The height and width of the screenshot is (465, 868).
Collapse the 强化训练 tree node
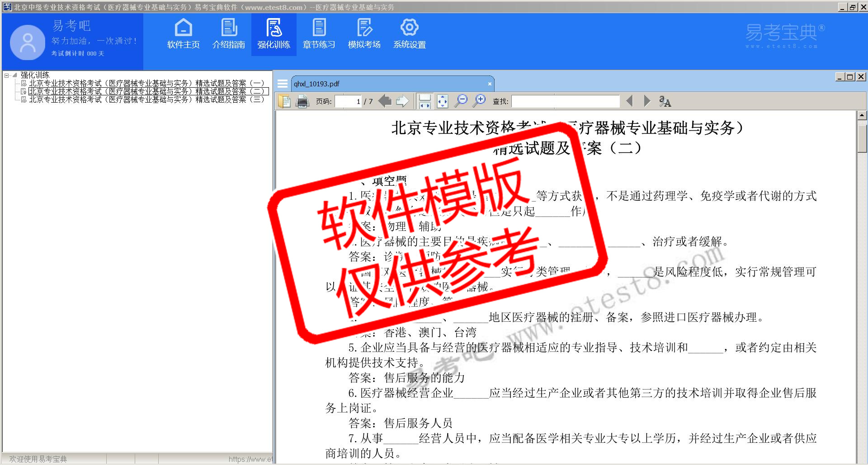click(x=7, y=75)
